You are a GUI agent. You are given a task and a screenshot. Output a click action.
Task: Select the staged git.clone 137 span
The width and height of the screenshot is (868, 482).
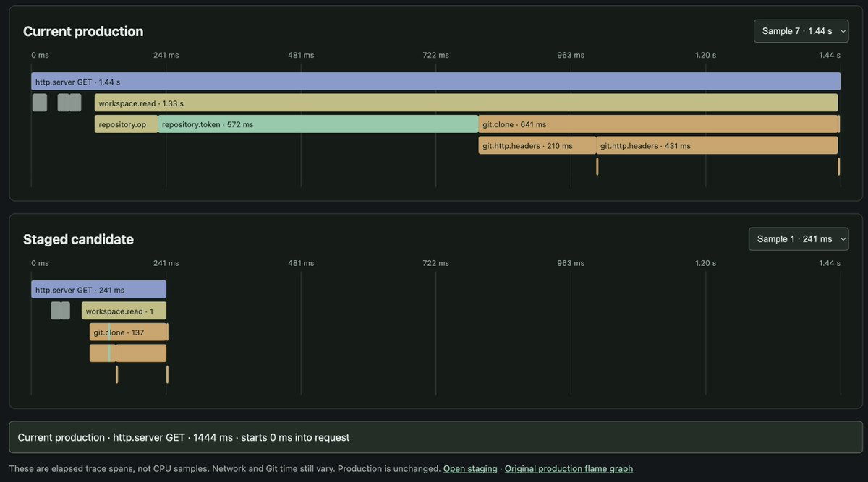(129, 332)
